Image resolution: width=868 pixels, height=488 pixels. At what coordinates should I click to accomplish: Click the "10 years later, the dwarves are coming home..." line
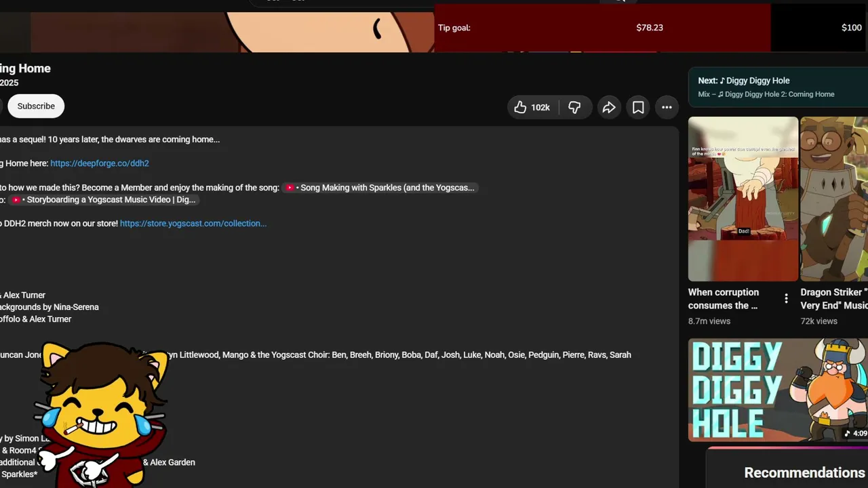[134, 140]
